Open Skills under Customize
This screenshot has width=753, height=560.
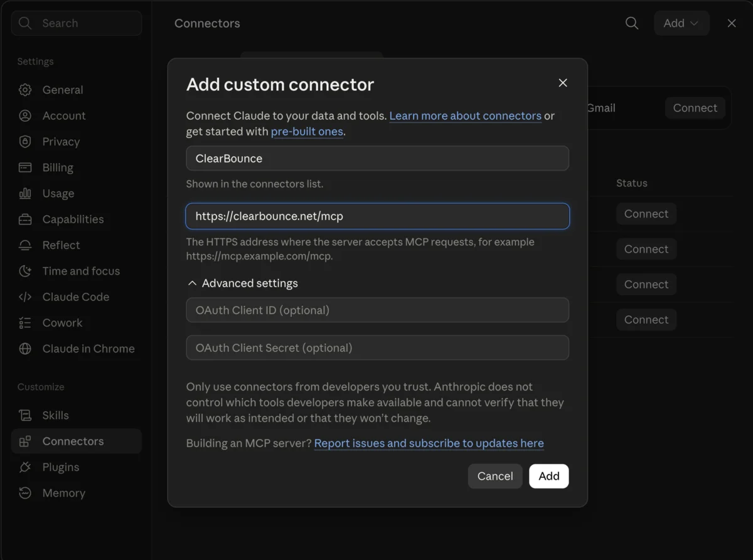[77, 415]
